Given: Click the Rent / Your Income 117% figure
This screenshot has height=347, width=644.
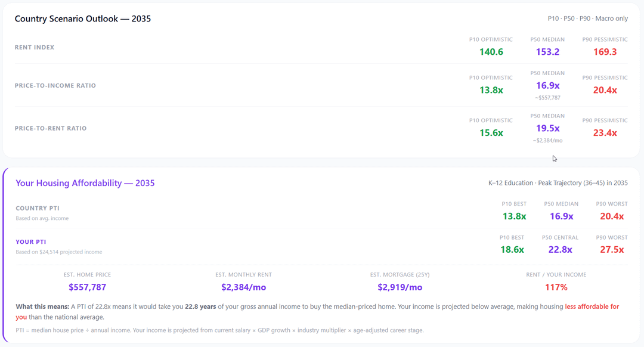Looking at the screenshot, I should coord(556,287).
